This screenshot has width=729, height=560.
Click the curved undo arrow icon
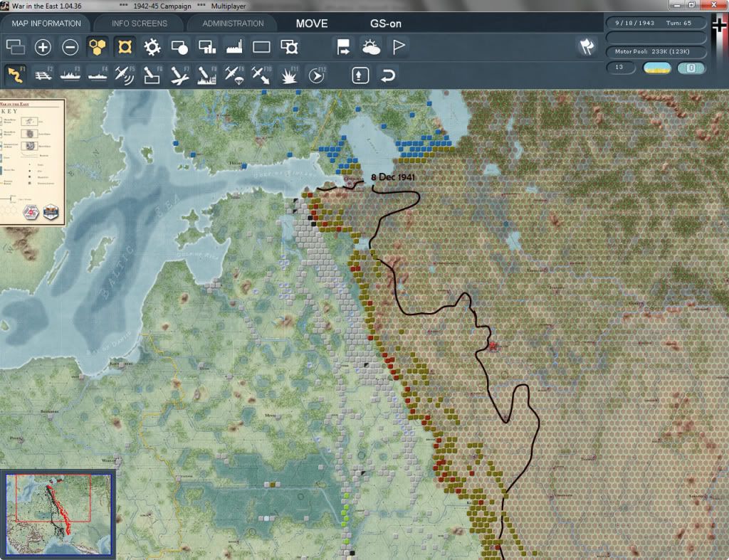388,75
